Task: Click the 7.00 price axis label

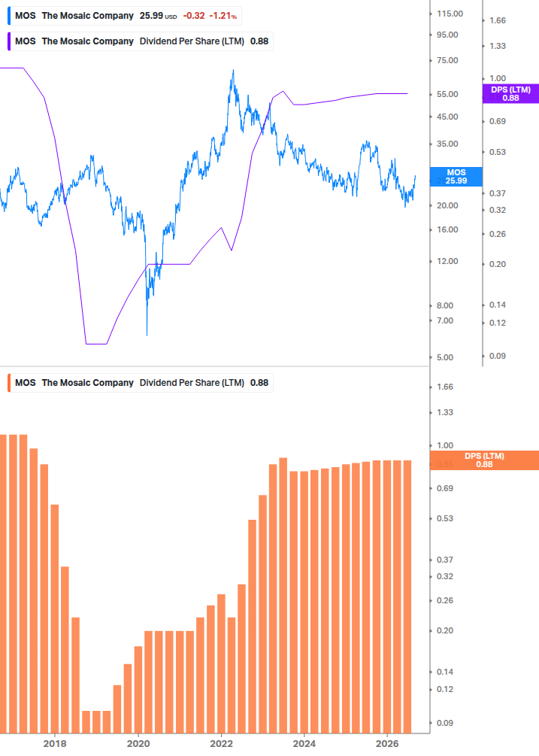Action: (445, 320)
